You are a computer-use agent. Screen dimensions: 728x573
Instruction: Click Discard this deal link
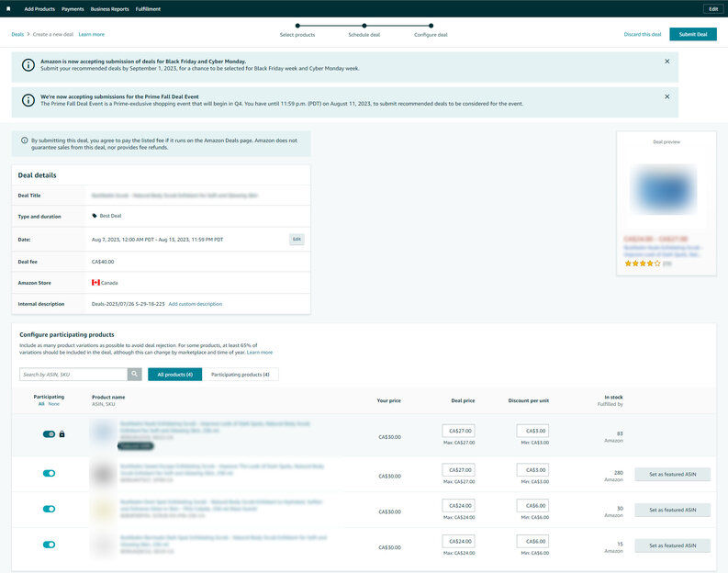tap(642, 34)
